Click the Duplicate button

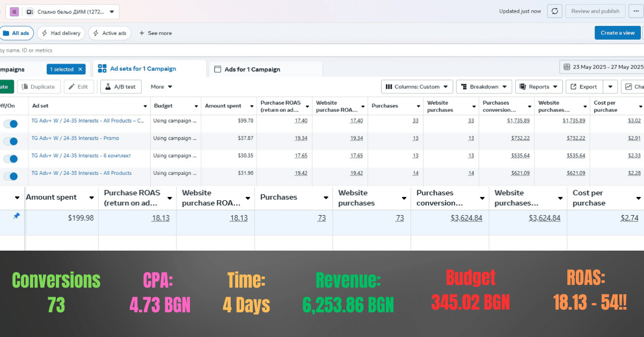coord(39,86)
